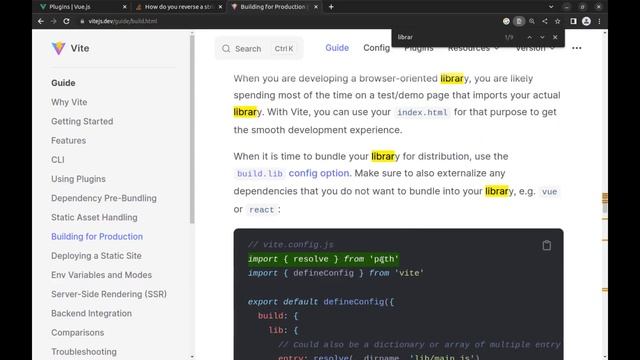The image size is (640, 360).
Task: Expand the Version dropdown menu
Action: [x=535, y=49]
